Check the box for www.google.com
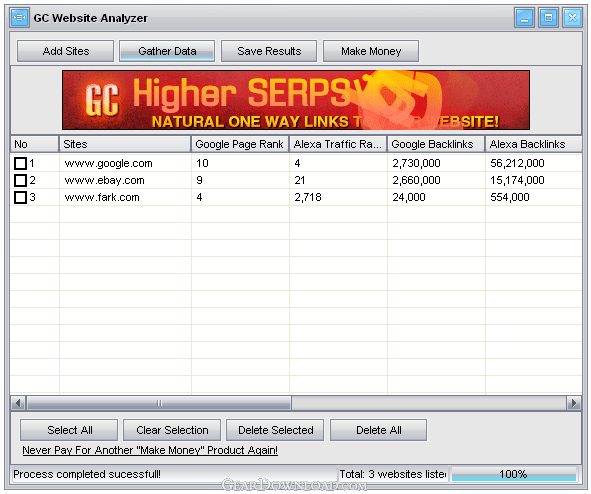The image size is (591, 494). (x=20, y=163)
